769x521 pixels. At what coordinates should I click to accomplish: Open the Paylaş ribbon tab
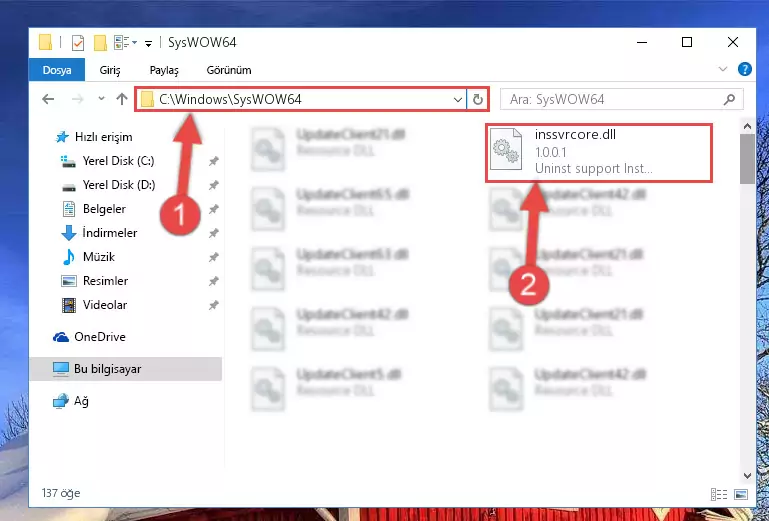(x=164, y=70)
